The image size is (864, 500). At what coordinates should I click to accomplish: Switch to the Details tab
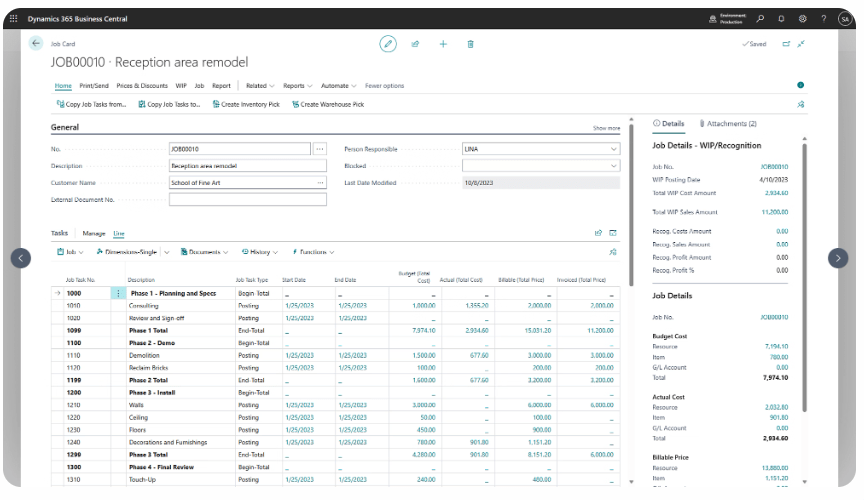click(668, 123)
